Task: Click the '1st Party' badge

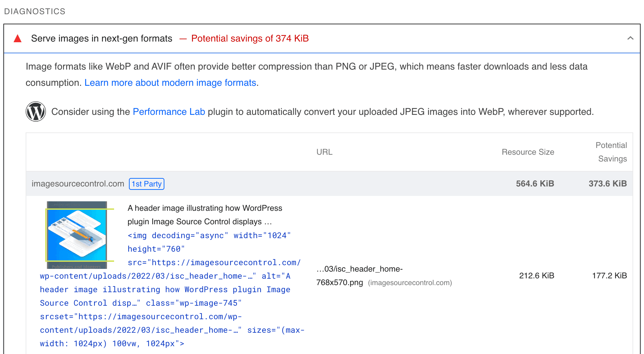Action: pos(146,184)
